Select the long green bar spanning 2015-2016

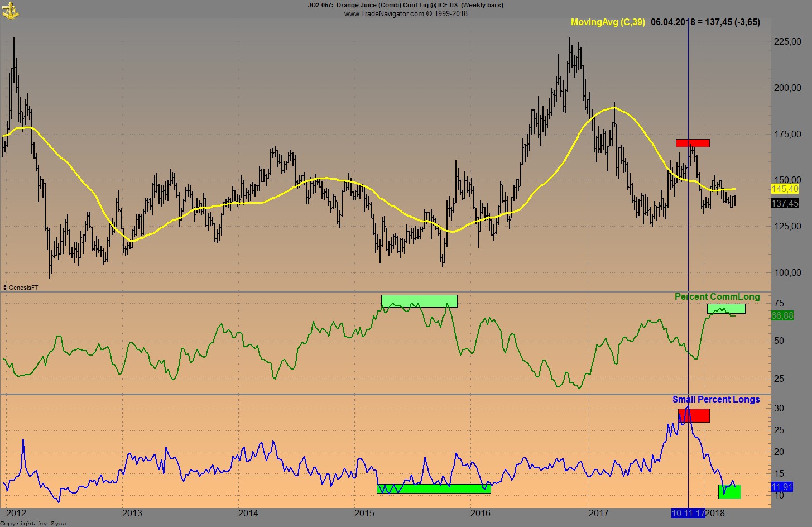[434, 488]
